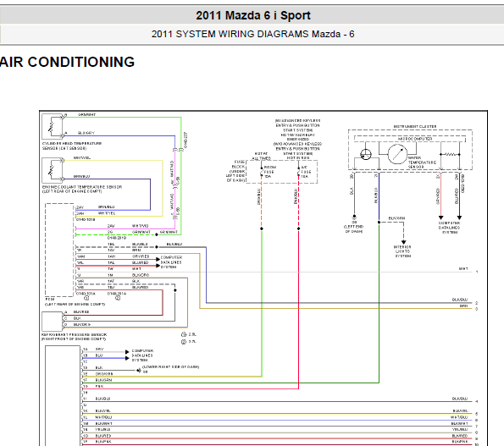Click the Cylinder Head Temperature Sensor symbol

pos(53,126)
